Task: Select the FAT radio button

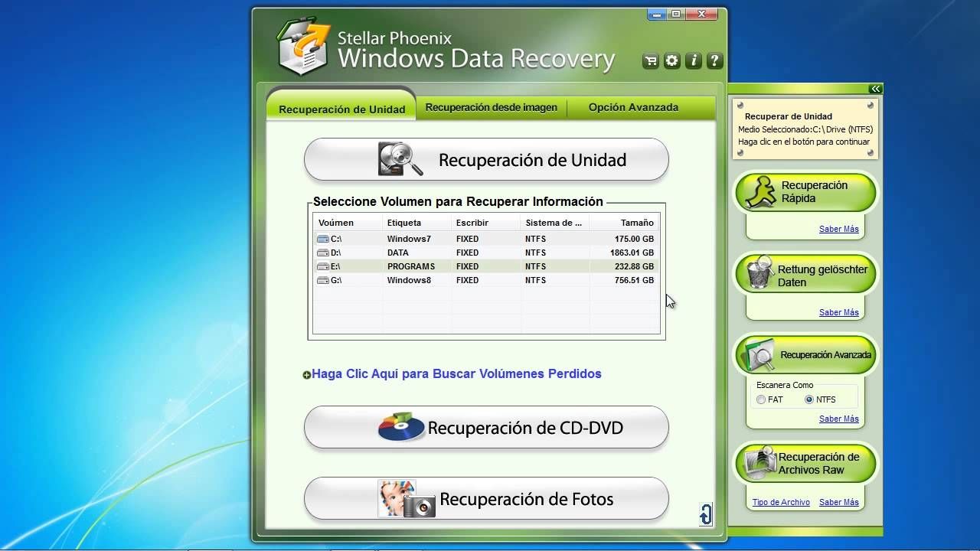Action: coord(761,399)
